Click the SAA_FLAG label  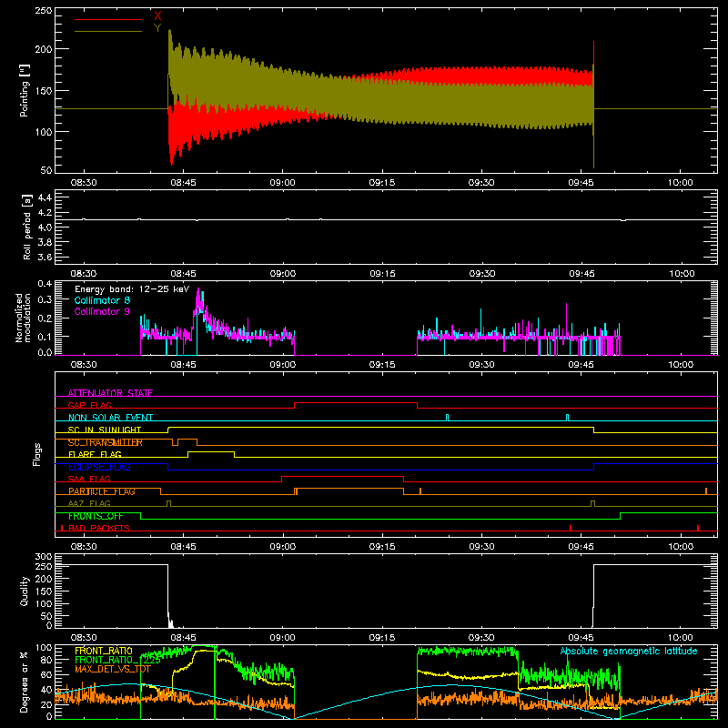pyautogui.click(x=89, y=479)
